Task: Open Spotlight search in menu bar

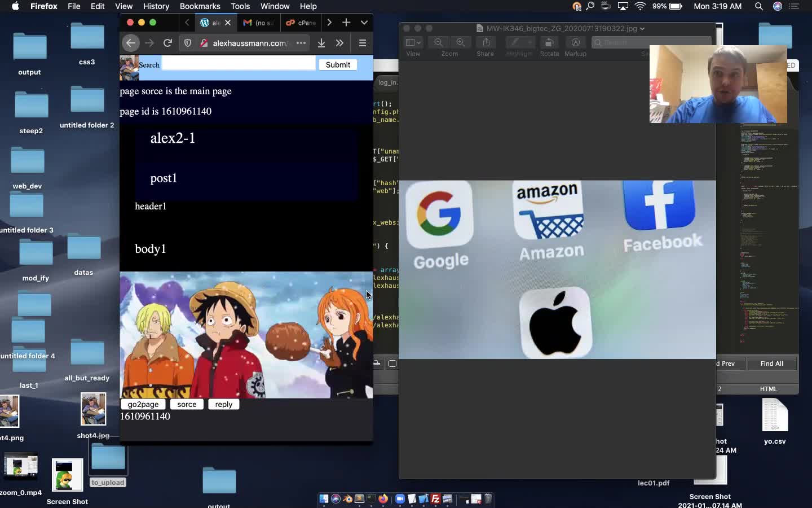Action: pos(759,6)
